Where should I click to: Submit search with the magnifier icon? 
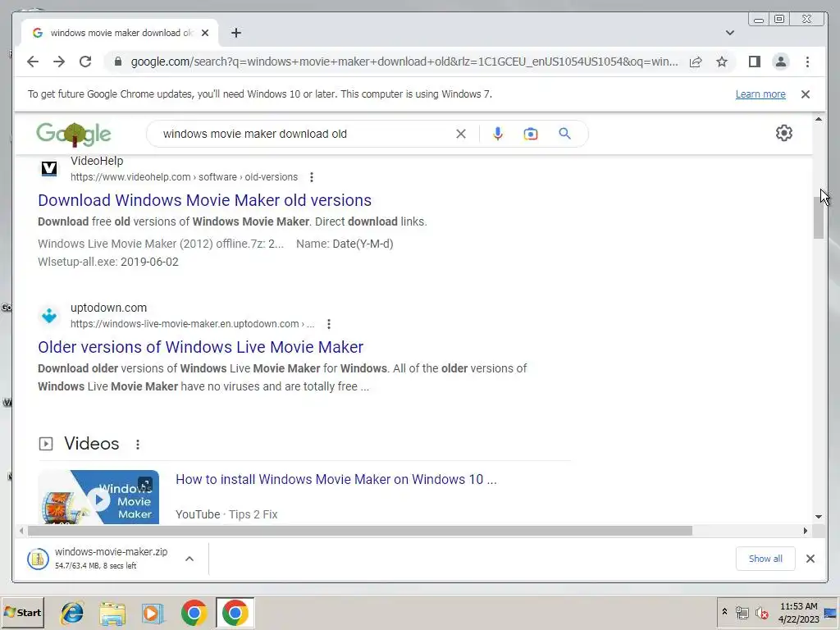(x=564, y=134)
